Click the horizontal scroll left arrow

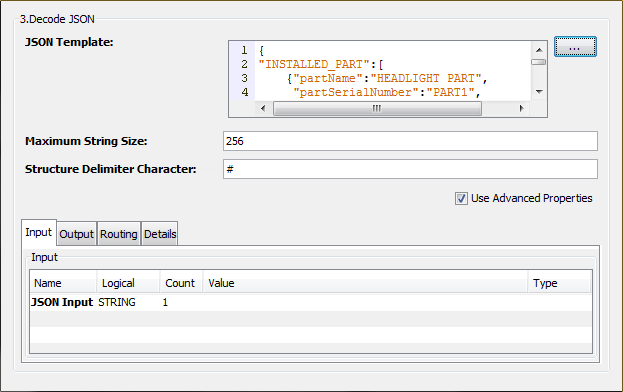tap(263, 108)
